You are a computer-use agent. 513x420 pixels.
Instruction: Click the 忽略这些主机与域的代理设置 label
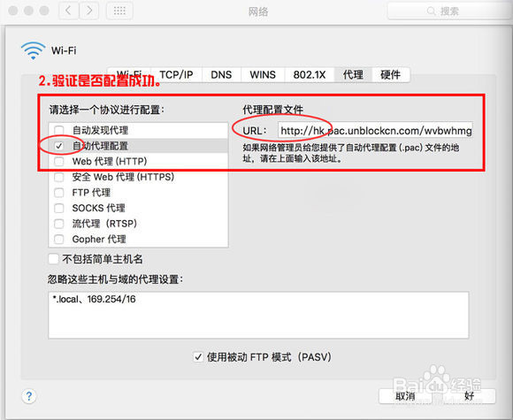coord(115,279)
